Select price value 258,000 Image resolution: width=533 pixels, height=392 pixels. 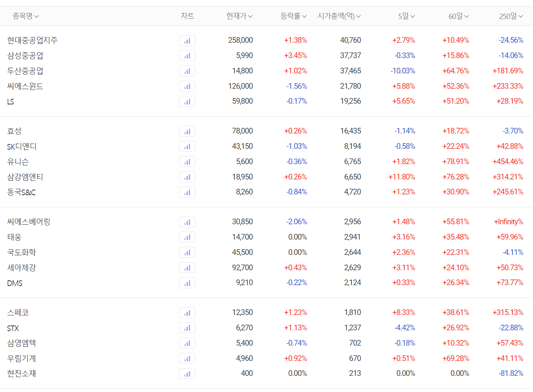coord(240,40)
